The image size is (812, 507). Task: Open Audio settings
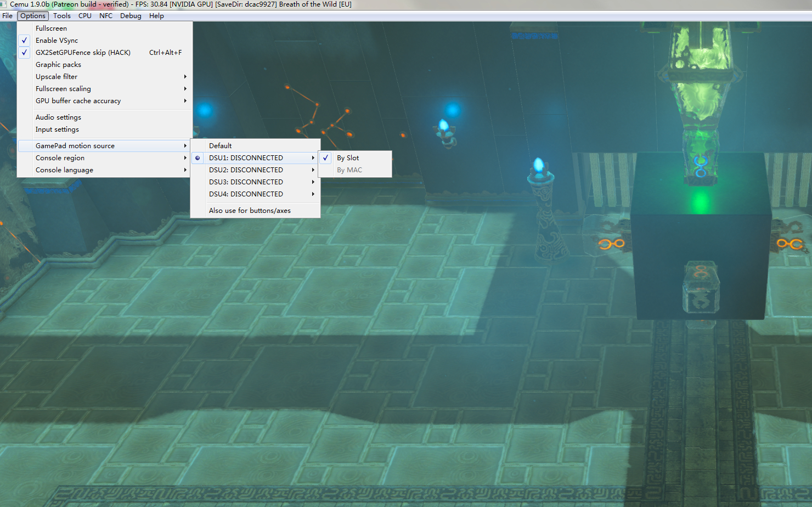(x=105, y=117)
